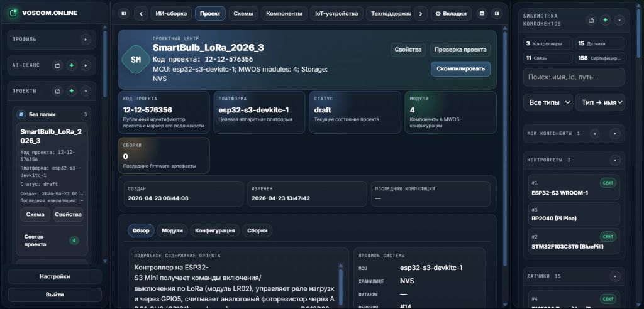Filter by 11 Связь chip
The height and width of the screenshot is (309, 644).
pyautogui.click(x=548, y=58)
